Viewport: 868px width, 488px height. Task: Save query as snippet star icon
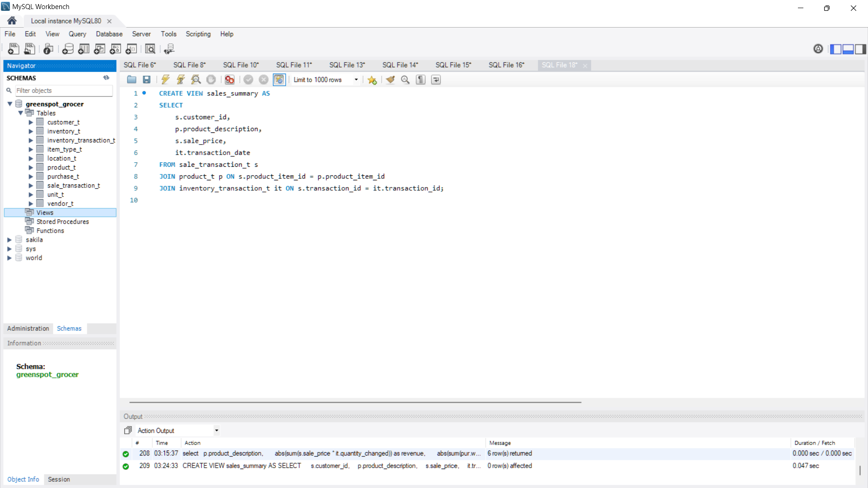(372, 80)
